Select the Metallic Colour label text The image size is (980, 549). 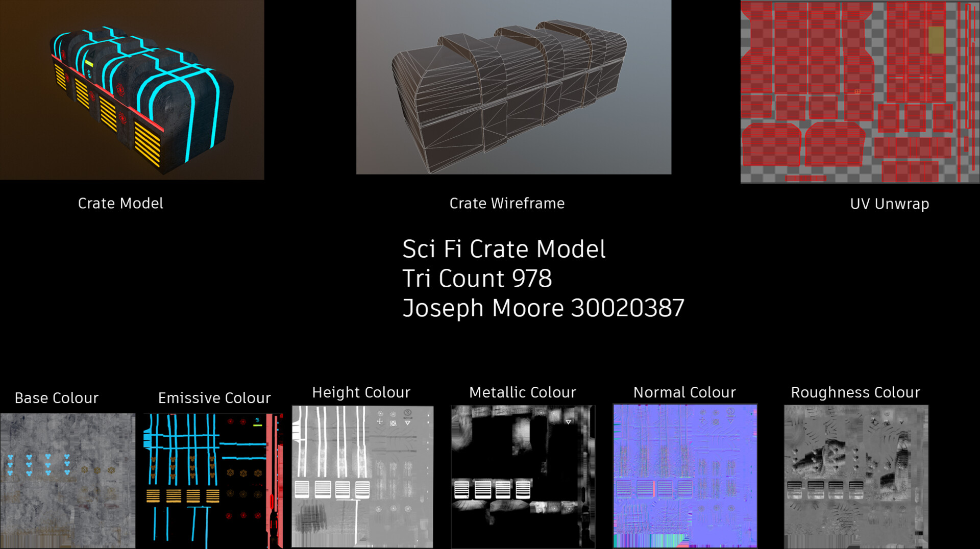[523, 392]
